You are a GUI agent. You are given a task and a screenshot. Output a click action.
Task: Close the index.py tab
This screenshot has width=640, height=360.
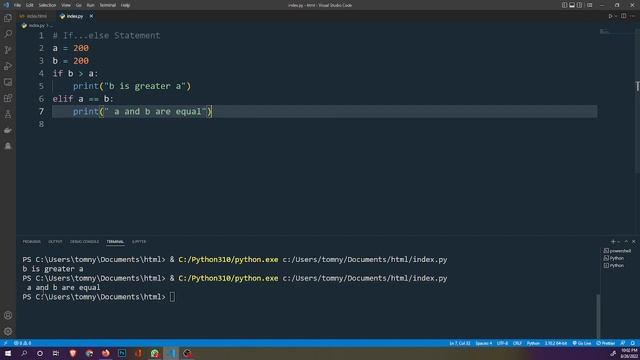pyautogui.click(x=91, y=16)
